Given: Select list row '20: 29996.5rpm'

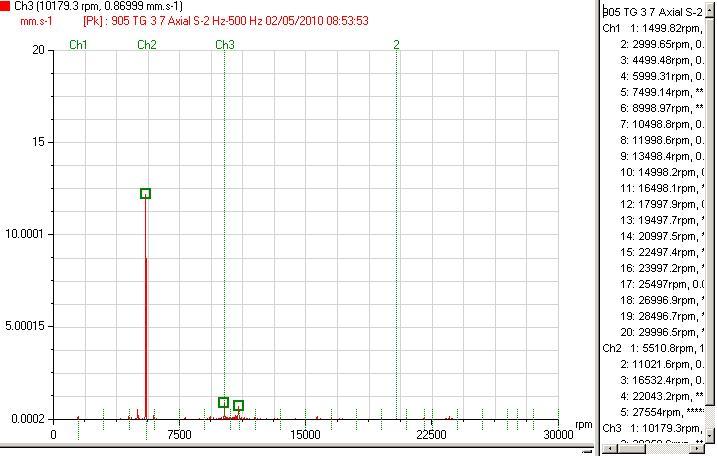Looking at the screenshot, I should [662, 333].
